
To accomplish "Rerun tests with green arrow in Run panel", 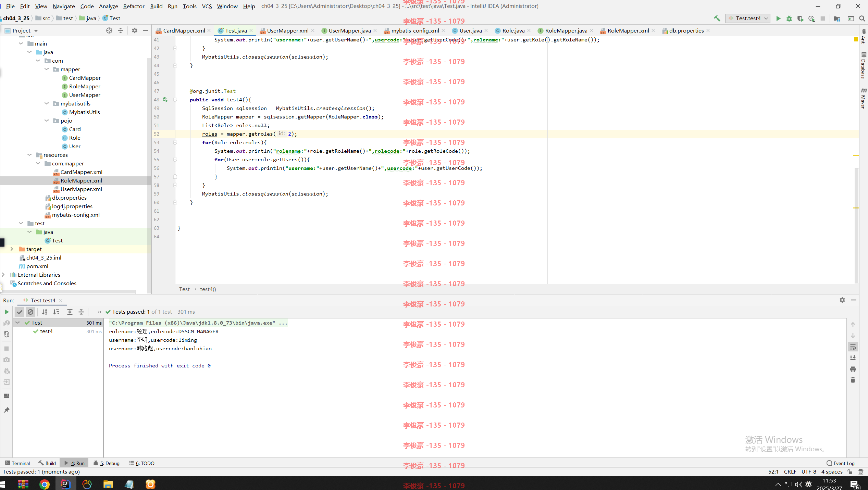I will (7, 312).
